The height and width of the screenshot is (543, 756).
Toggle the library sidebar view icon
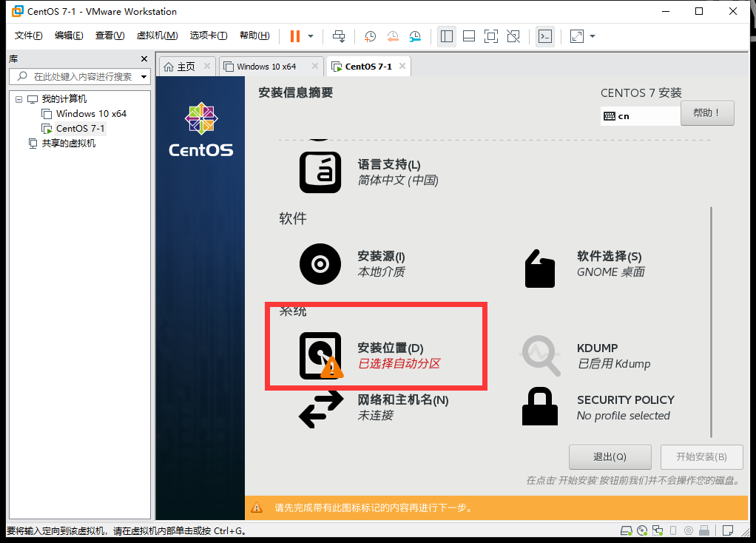coord(447,36)
